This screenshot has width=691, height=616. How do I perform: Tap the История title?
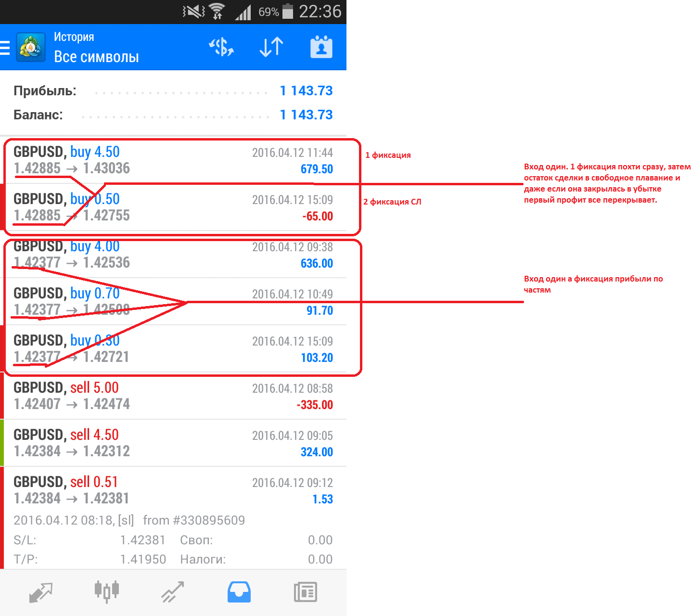pos(74,37)
